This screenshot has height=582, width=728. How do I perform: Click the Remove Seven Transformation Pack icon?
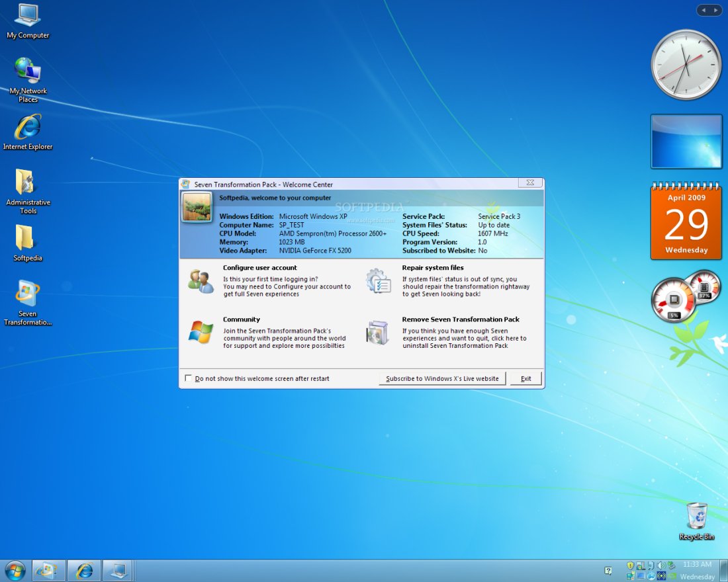click(x=377, y=332)
